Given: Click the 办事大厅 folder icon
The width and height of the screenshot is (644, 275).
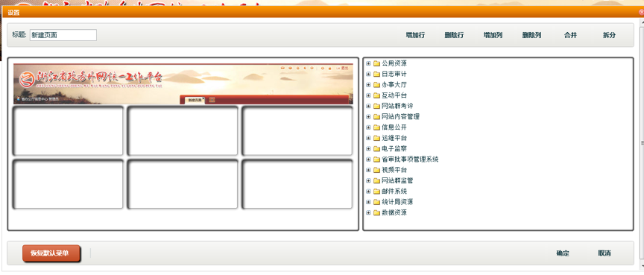Looking at the screenshot, I should coord(376,85).
